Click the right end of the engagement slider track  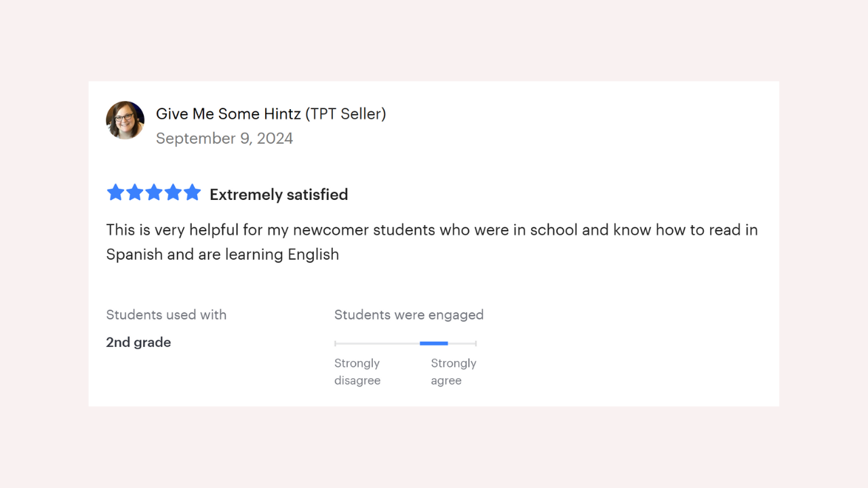pyautogui.click(x=475, y=344)
